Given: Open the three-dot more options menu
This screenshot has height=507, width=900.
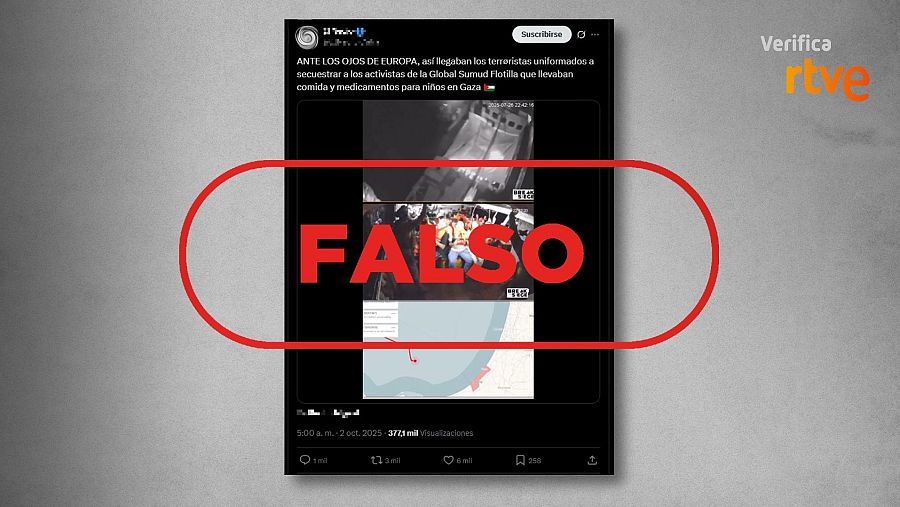Looking at the screenshot, I should (595, 34).
